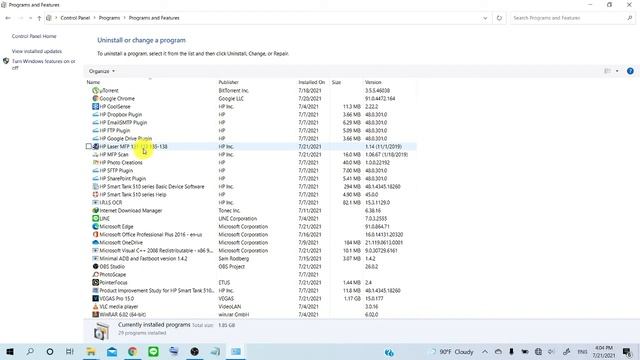Select Minimal ADB and Fastboot entry
The width and height of the screenshot is (640, 360).
[251, 258]
